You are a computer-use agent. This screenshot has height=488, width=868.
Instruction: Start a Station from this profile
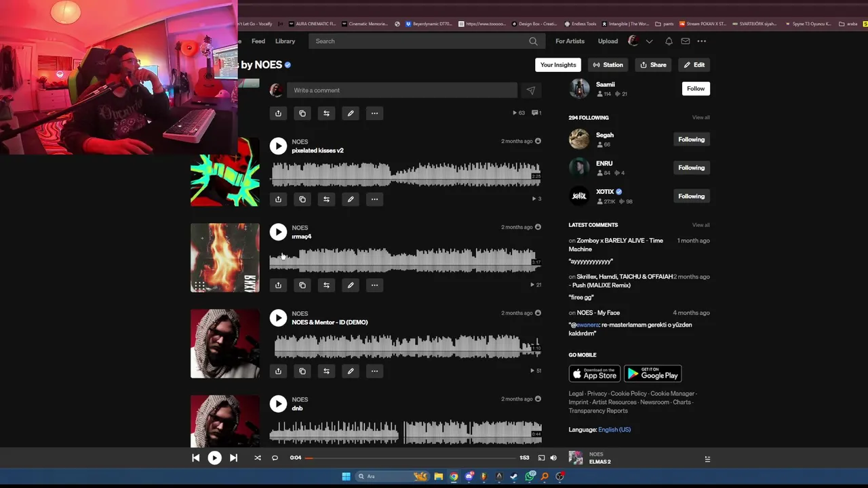[x=608, y=65]
